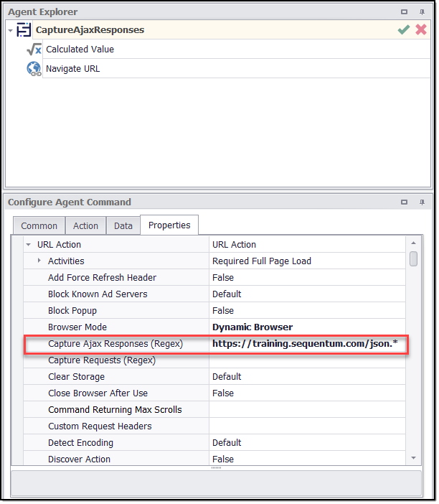Click the green checkmark on CaptureAjaxResponses
The width and height of the screenshot is (439, 504).
pyautogui.click(x=404, y=30)
